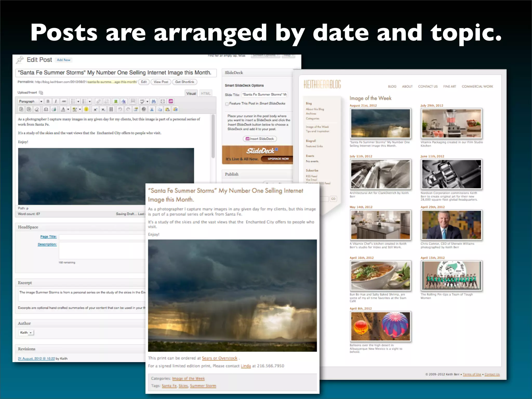
Task: Open the hot air balloons thumbnail
Action: point(381,326)
